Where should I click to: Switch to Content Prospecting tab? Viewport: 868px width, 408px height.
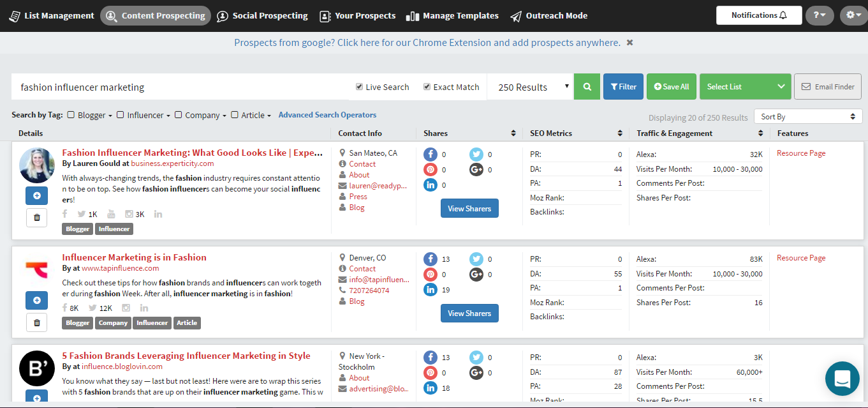[156, 16]
